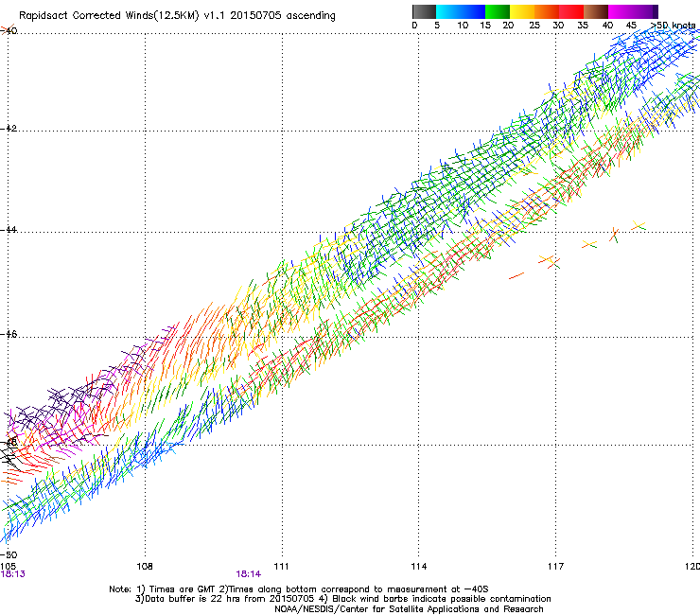Select the yellow 20-25 knots legend segment
700x615 pixels.
522,11
